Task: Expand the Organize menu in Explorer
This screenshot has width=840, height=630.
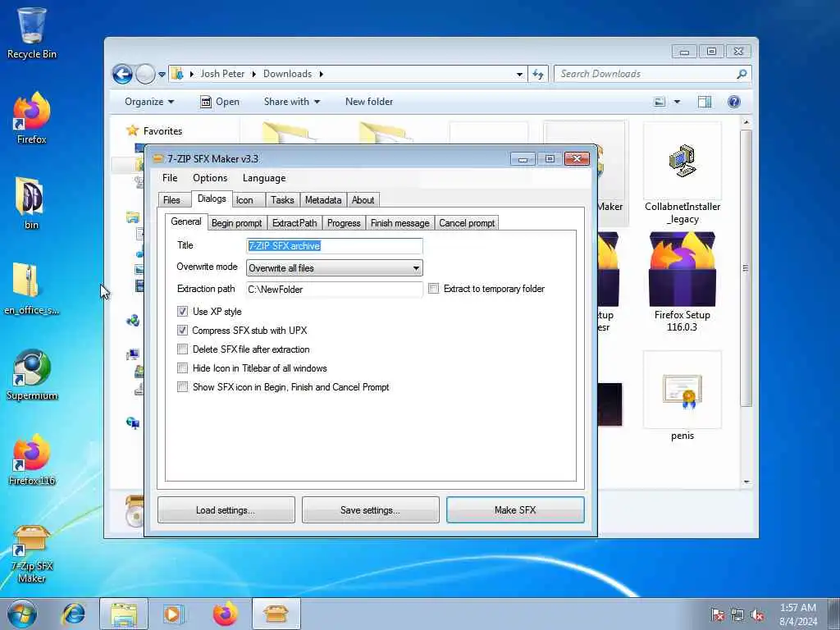Action: (149, 102)
